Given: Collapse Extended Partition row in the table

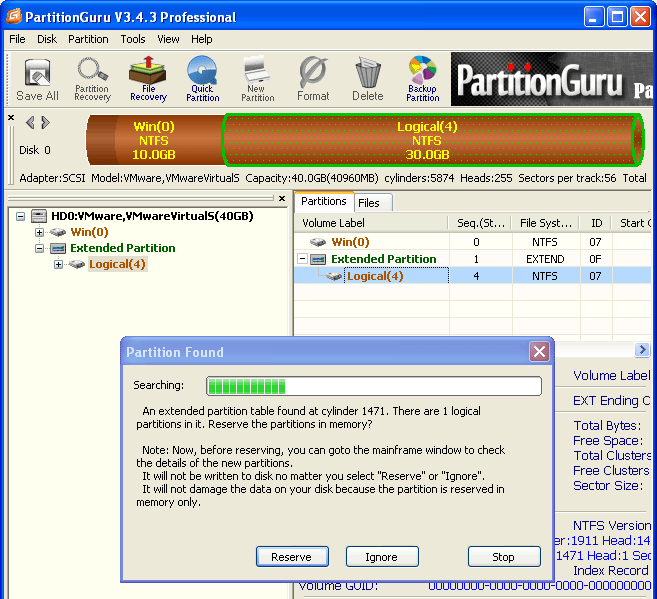Looking at the screenshot, I should pos(302,259).
